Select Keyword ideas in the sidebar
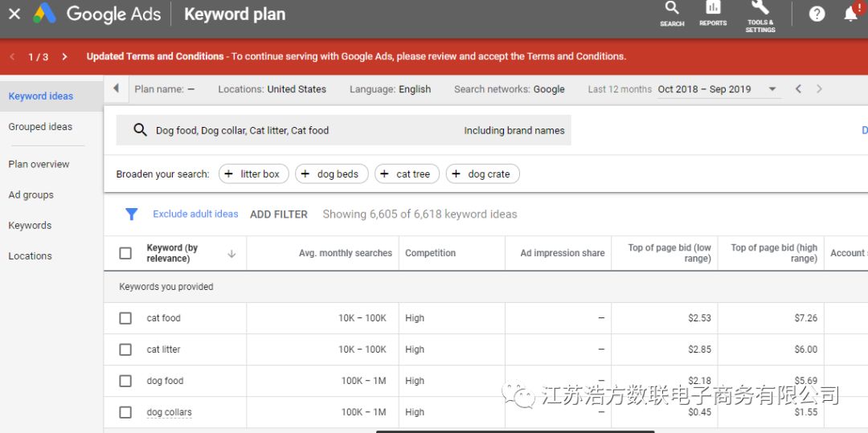This screenshot has height=433, width=868. point(51,96)
